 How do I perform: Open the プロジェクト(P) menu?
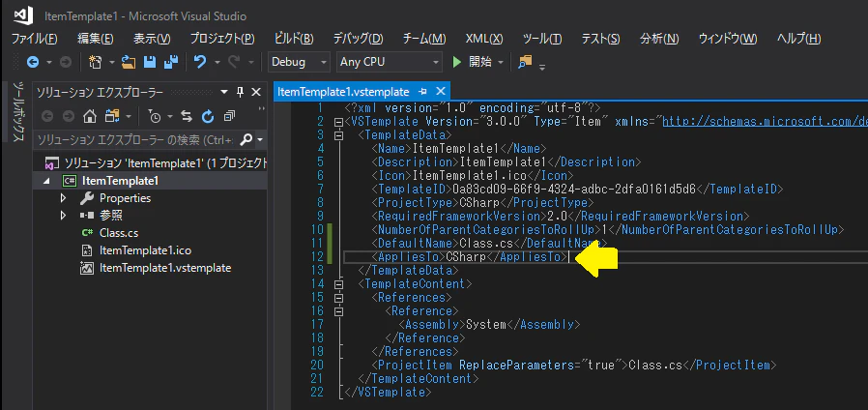[x=222, y=39]
